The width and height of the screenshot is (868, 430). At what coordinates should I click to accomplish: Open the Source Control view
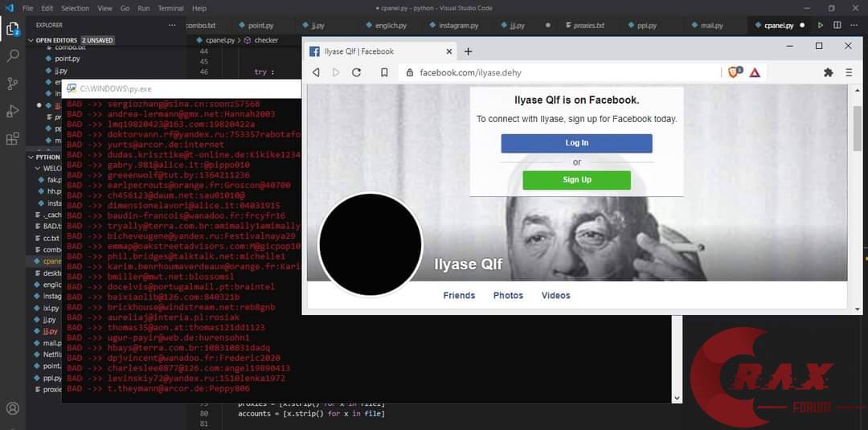point(12,84)
